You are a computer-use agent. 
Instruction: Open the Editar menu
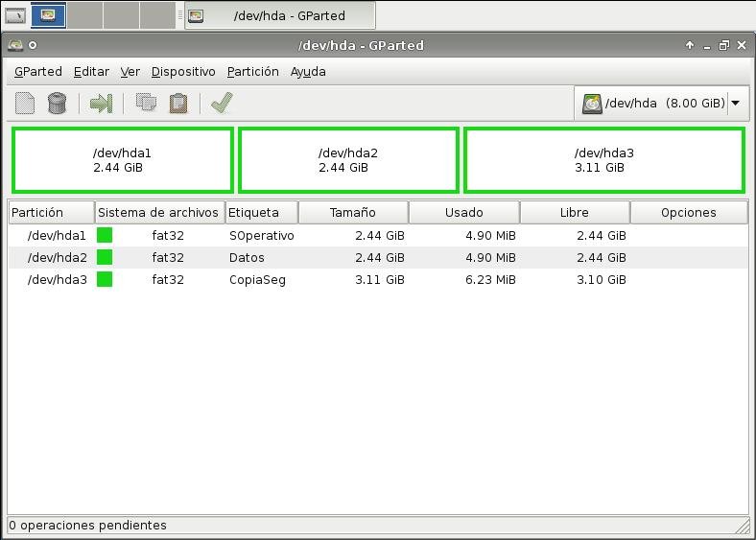coord(91,72)
